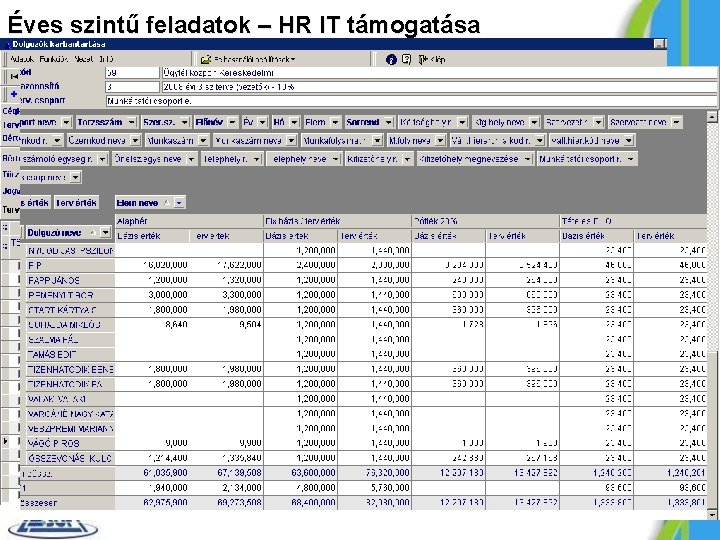Open the Telephely r. dropdown arrow

(x=256, y=159)
